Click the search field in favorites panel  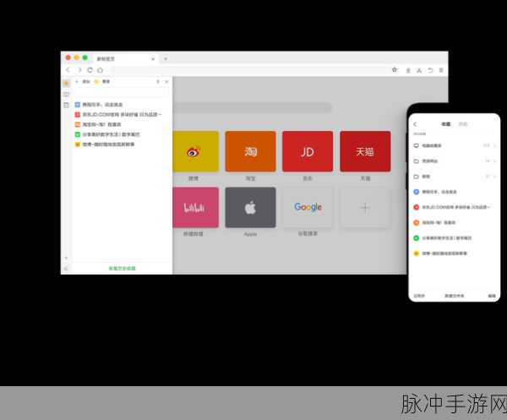coord(122,92)
